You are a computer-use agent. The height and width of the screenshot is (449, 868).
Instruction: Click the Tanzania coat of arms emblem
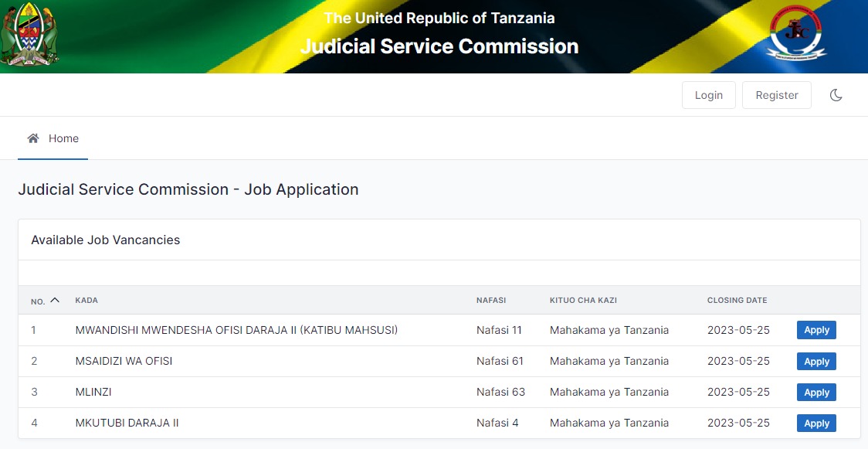coord(29,35)
